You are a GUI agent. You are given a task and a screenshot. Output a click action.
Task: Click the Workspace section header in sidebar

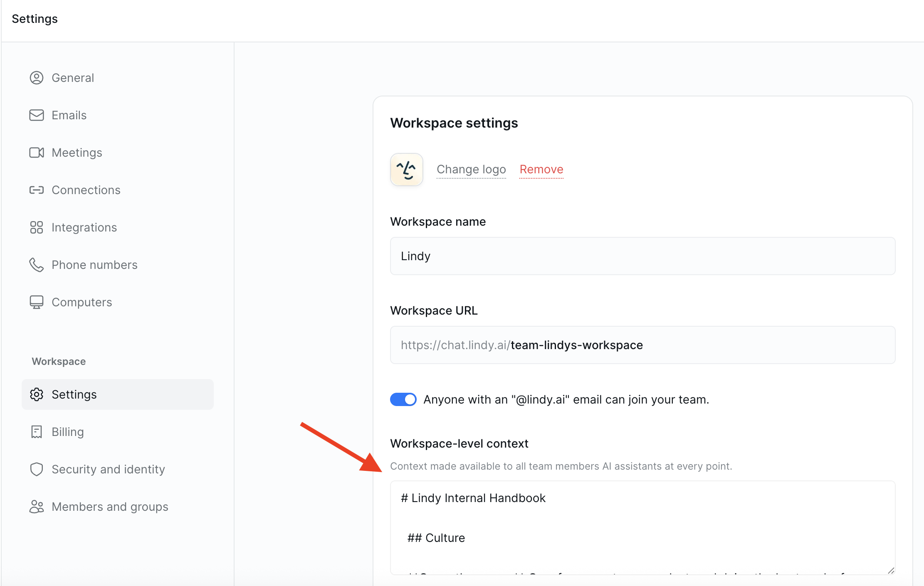[59, 362]
